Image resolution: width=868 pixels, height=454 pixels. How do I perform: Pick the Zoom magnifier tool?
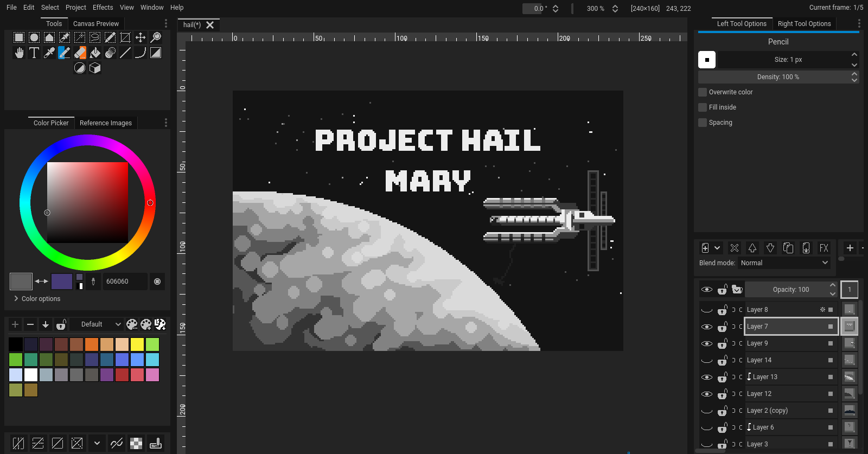tap(156, 37)
